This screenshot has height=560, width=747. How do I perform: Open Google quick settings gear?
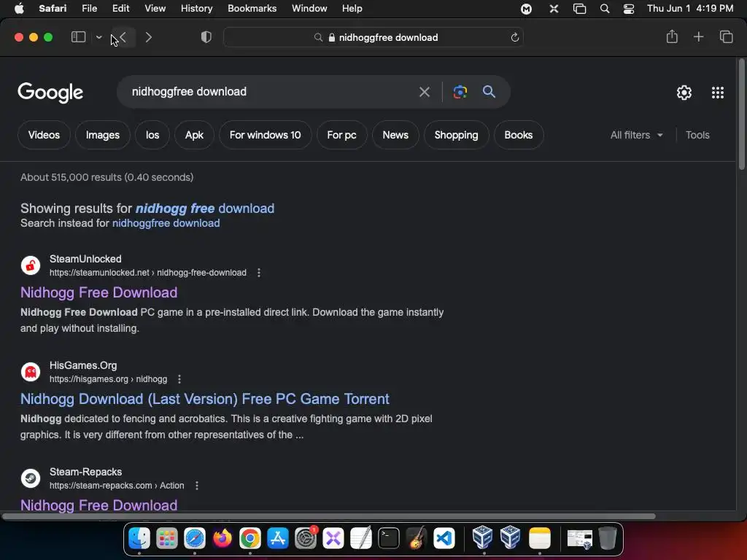[x=684, y=93]
